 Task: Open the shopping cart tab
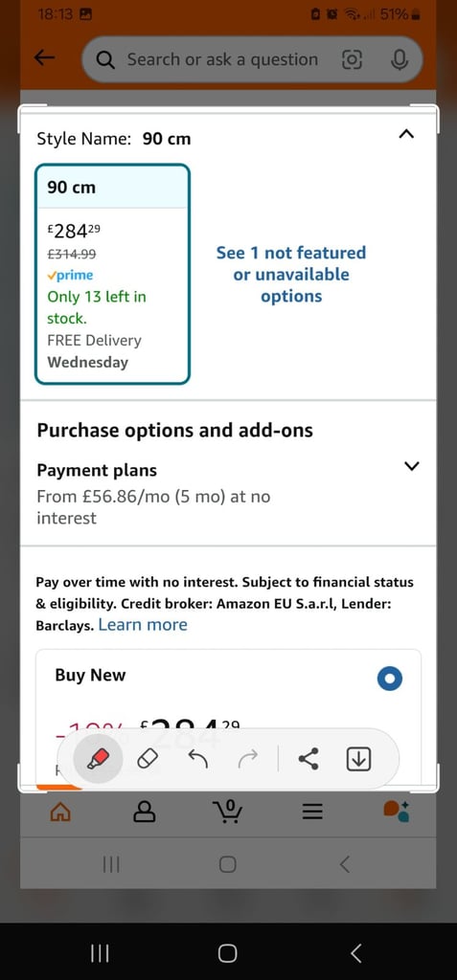tap(228, 812)
